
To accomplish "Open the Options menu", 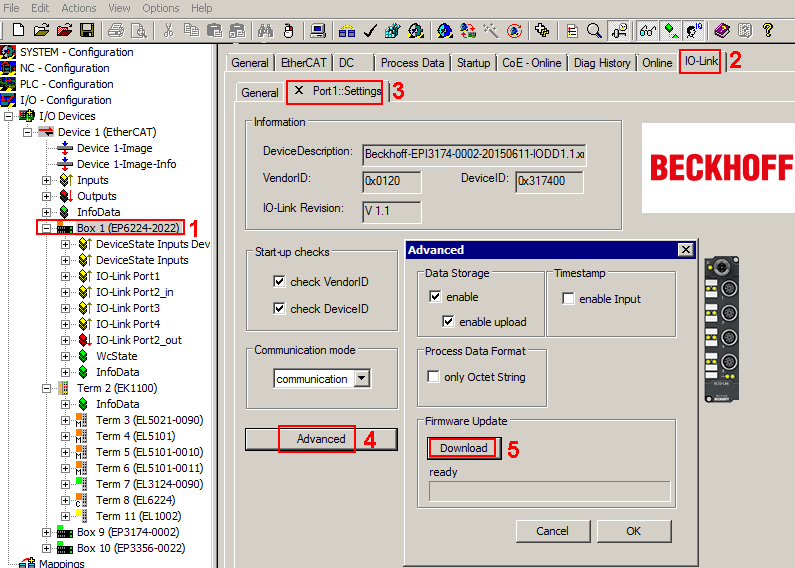I will tap(161, 8).
